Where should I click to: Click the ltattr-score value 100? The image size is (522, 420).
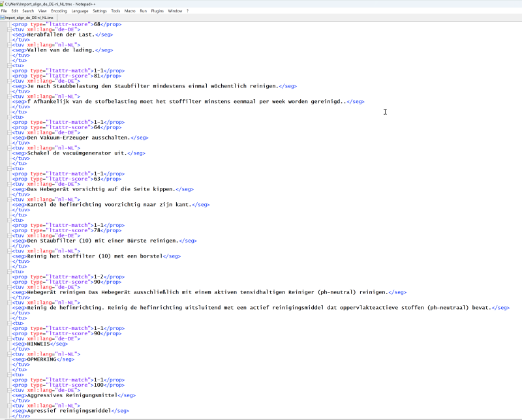tap(99, 385)
